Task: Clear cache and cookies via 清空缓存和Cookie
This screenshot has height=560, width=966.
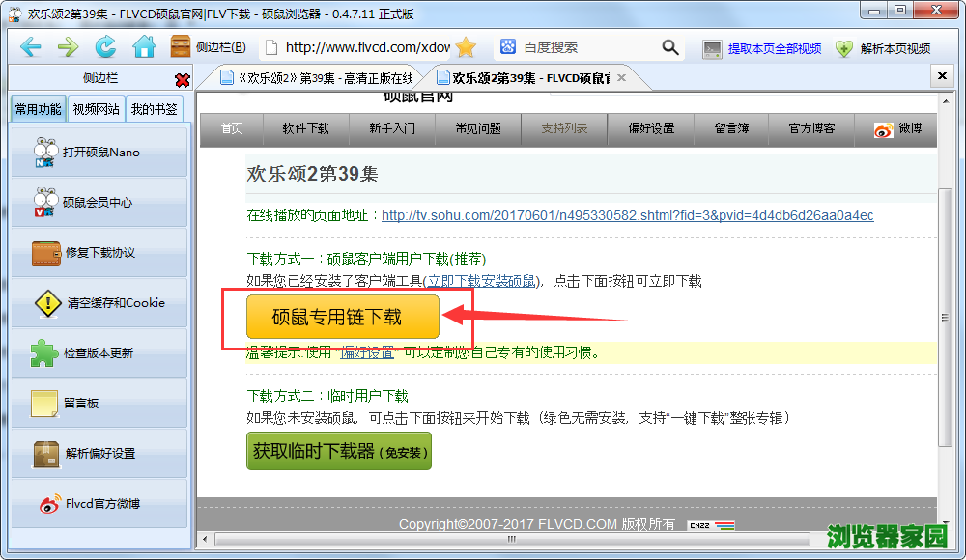Action: [x=99, y=302]
